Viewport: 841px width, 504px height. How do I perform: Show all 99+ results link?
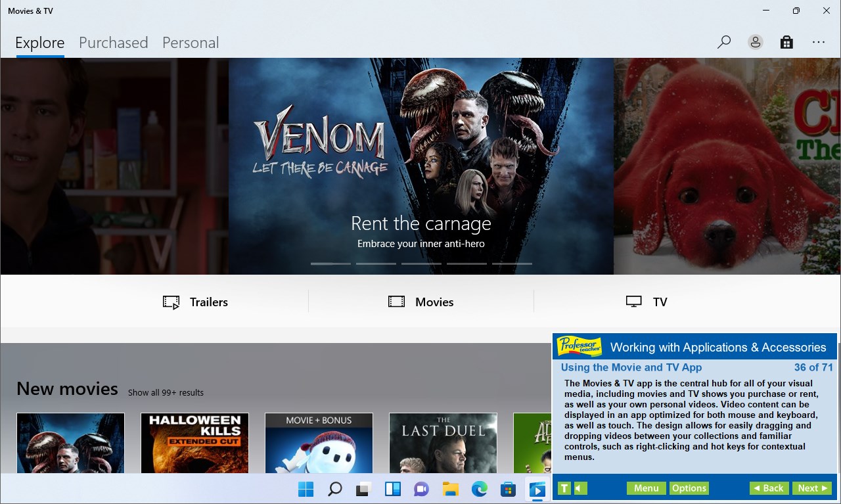(x=166, y=392)
